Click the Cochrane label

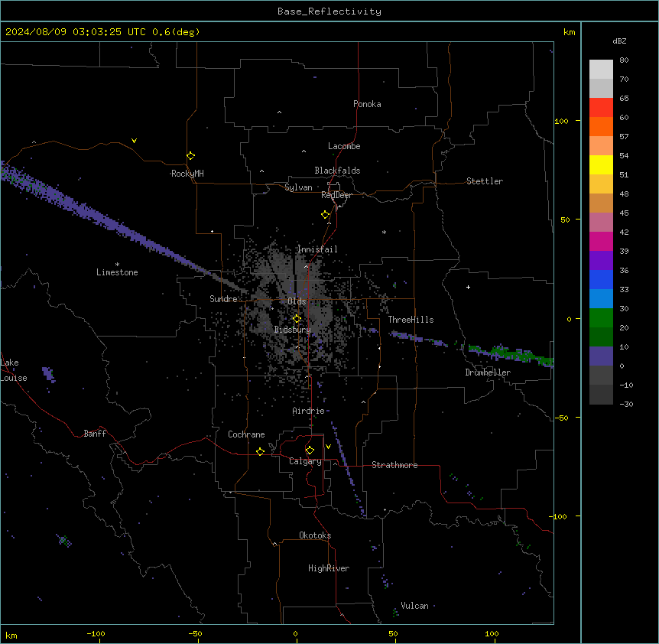(246, 434)
